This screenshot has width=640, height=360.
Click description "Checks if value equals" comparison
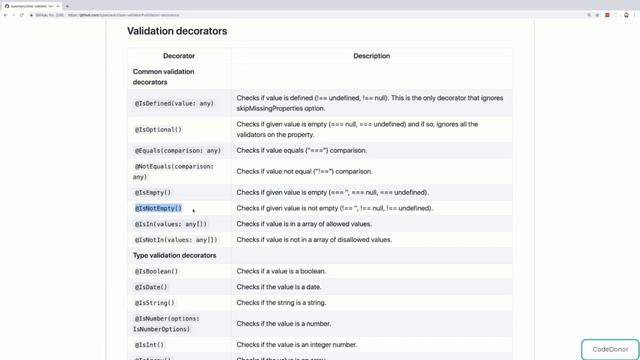pos(302,151)
